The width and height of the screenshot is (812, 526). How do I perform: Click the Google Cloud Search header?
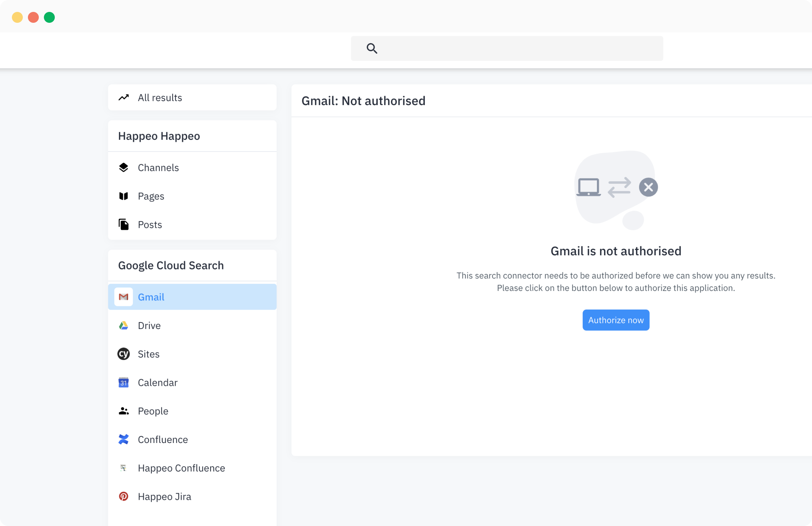click(x=171, y=265)
